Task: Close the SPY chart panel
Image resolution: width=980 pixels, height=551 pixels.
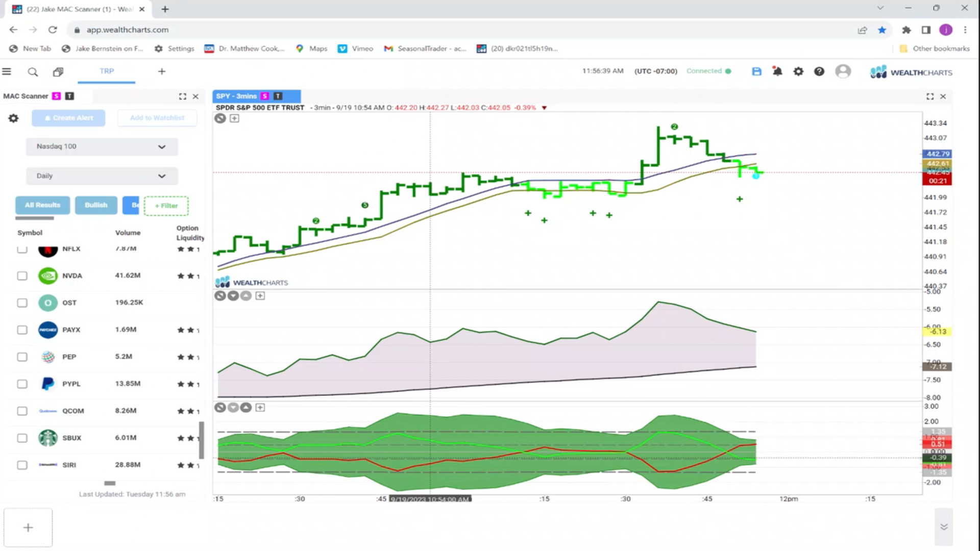Action: pyautogui.click(x=943, y=96)
